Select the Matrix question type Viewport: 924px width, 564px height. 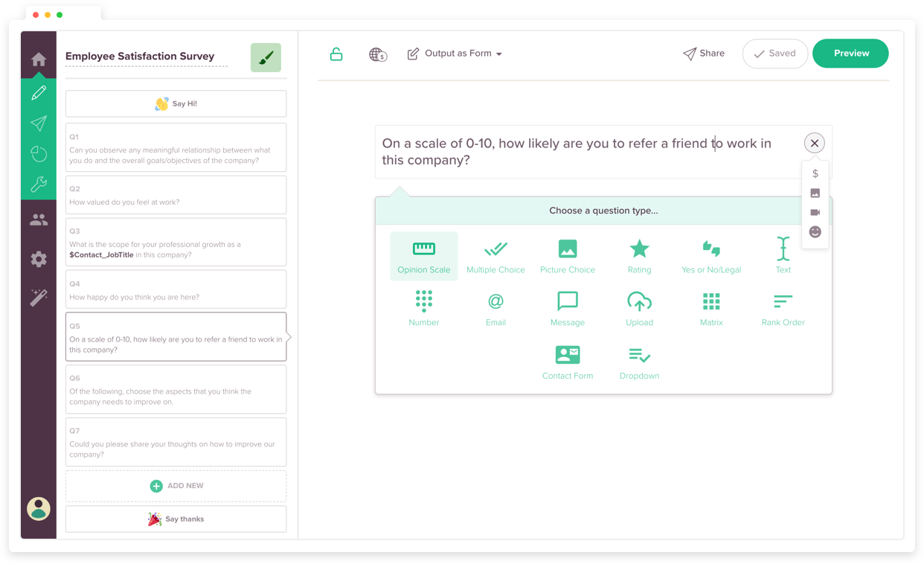(x=710, y=308)
